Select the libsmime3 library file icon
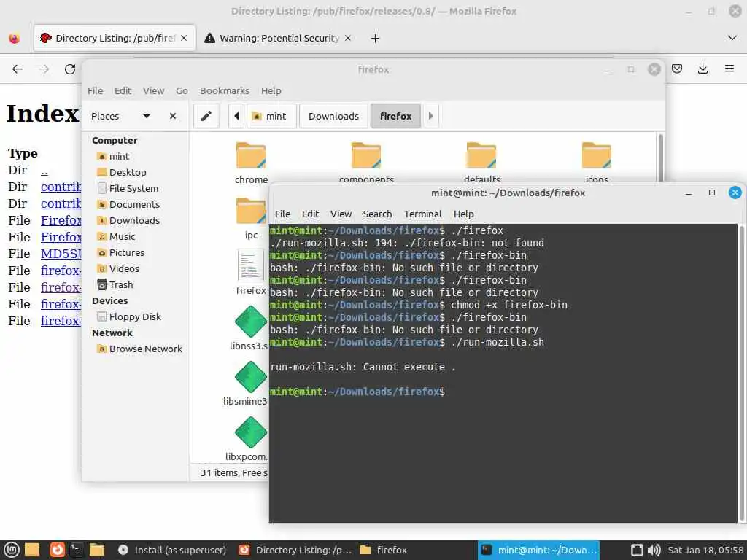 pos(251,377)
